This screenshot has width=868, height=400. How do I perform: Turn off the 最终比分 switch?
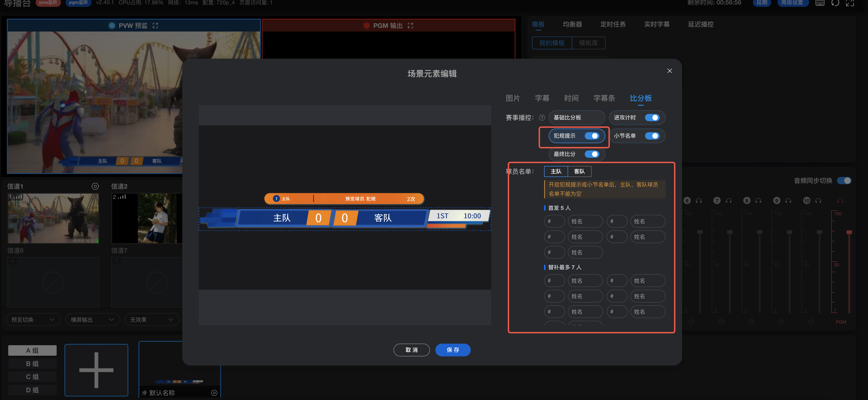click(592, 154)
